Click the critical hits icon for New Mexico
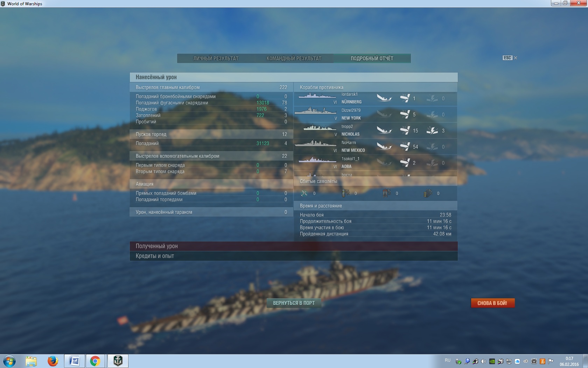This screenshot has height=368, width=588. [432, 146]
